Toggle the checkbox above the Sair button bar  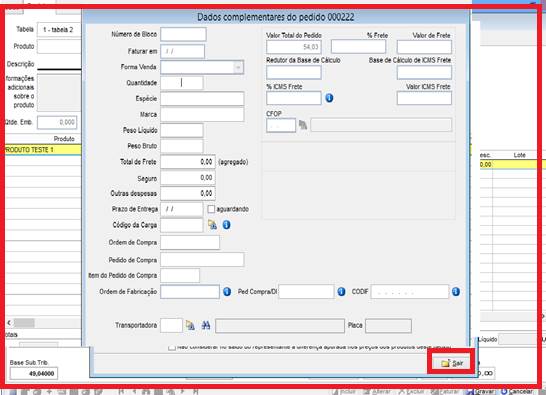pos(172,348)
